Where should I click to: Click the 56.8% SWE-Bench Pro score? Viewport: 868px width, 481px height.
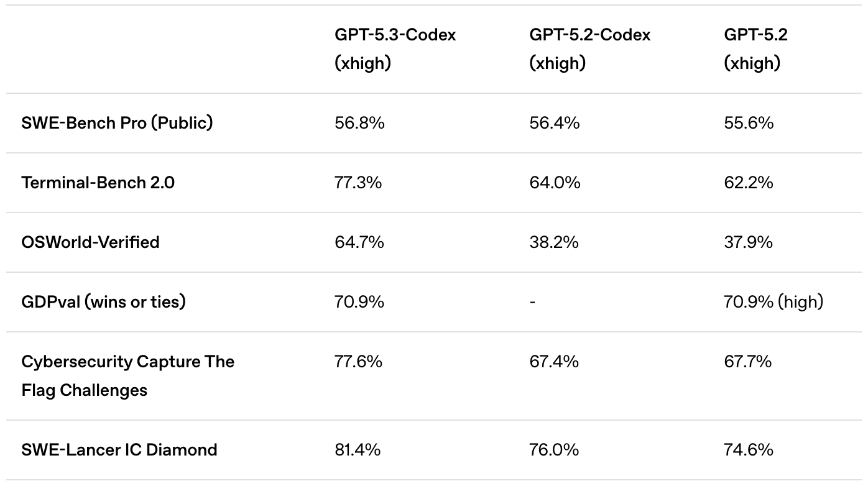point(359,123)
